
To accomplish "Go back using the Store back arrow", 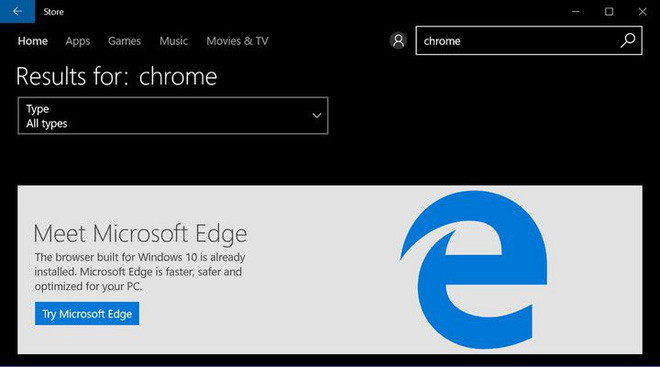I will click(17, 11).
